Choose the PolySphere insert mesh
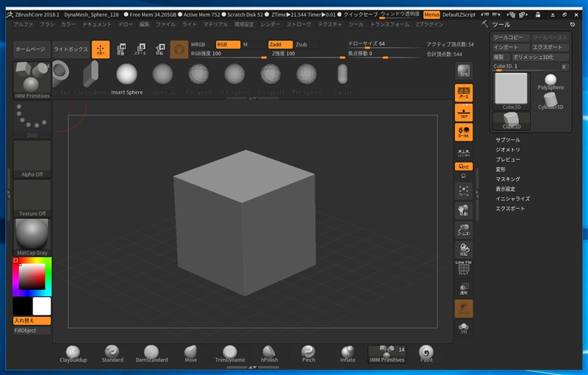 (x=198, y=79)
